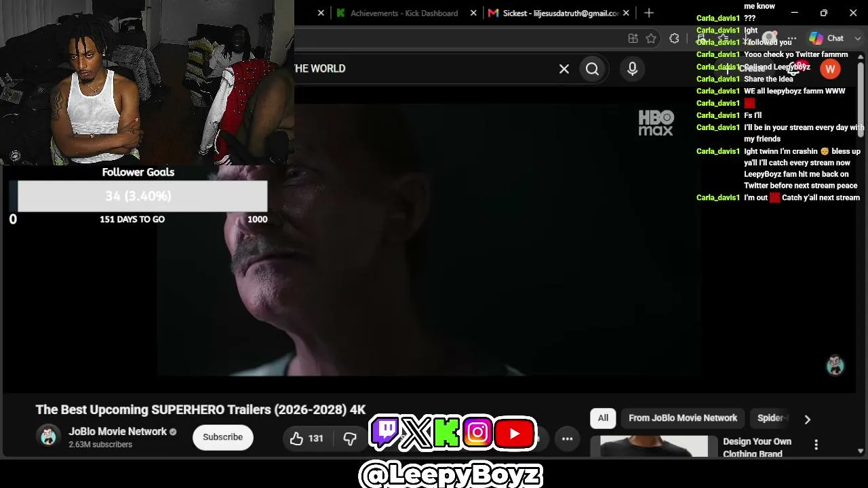868x488 pixels.
Task: Click the 'The Best Upcoming SUPERHERO Trailers' title
Action: click(201, 409)
